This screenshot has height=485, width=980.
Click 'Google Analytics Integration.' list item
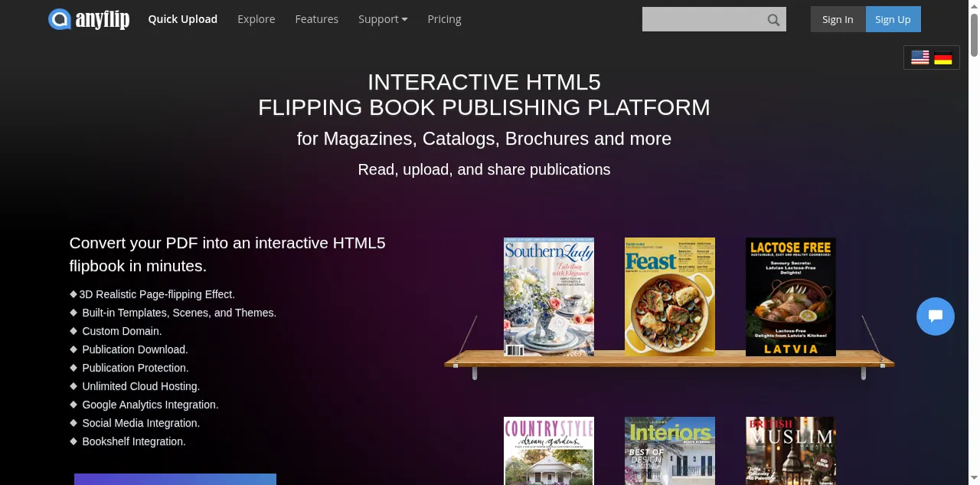point(150,405)
